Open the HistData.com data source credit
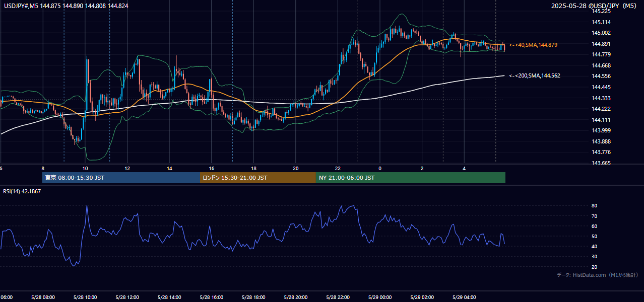The width and height of the screenshot is (644, 302). pos(598,275)
